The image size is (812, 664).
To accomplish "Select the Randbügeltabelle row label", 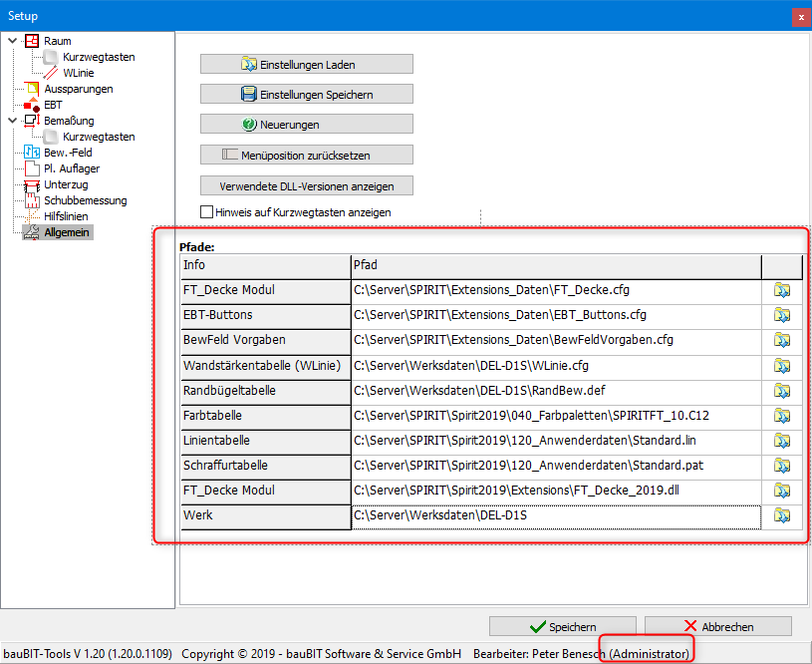I will pos(266,392).
